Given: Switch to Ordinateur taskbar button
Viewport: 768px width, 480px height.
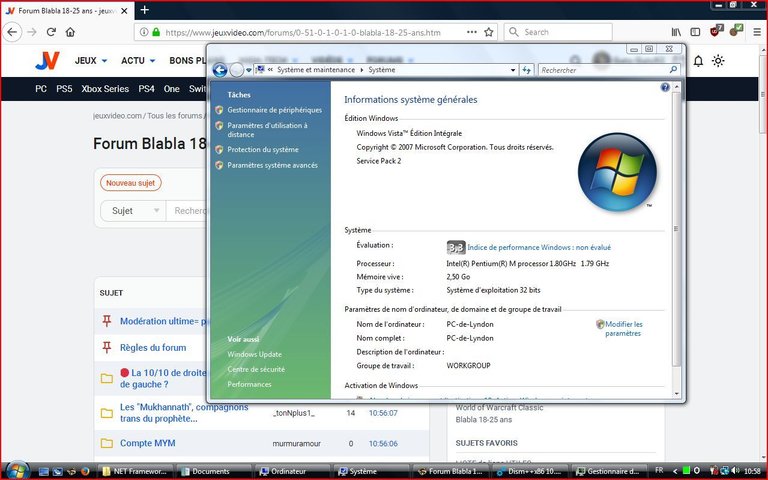Looking at the screenshot, I should [x=292, y=471].
